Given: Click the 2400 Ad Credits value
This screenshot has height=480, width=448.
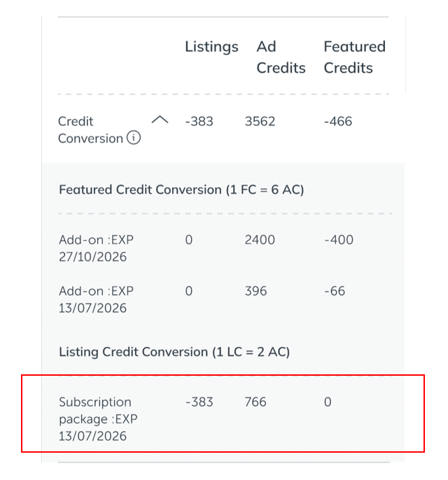Looking at the screenshot, I should click(260, 240).
